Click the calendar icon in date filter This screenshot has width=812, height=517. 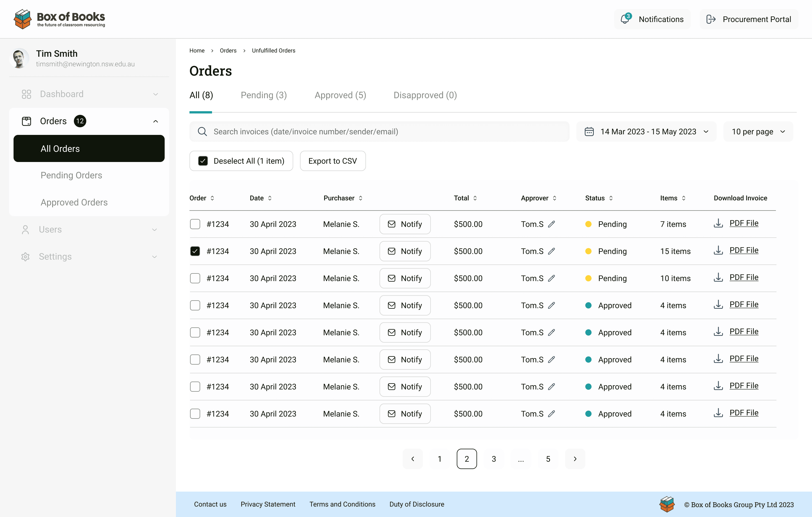pyautogui.click(x=589, y=132)
